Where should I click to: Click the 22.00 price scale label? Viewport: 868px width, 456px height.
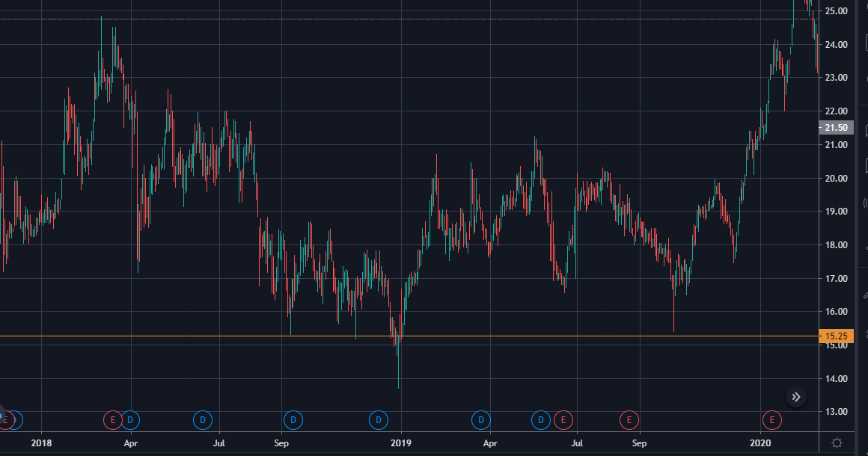836,111
